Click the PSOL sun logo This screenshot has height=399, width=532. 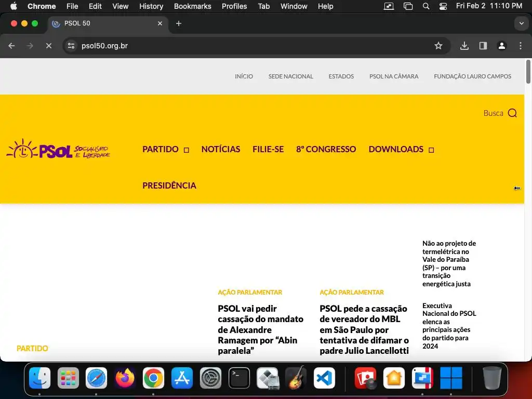(x=58, y=149)
